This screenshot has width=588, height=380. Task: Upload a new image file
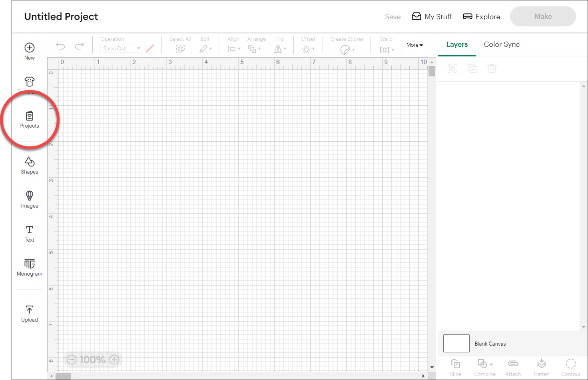29,313
